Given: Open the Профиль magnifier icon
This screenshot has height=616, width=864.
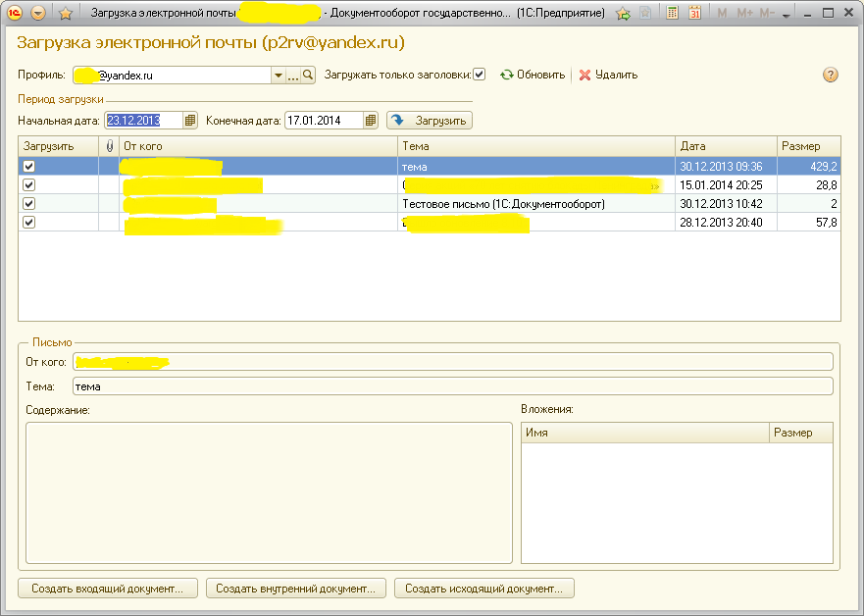Looking at the screenshot, I should tap(308, 75).
